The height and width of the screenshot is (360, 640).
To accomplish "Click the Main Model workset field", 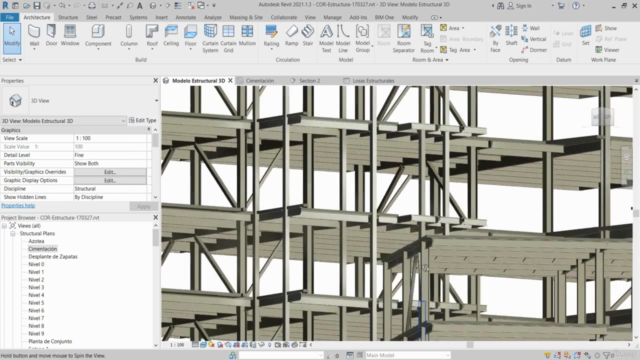I will point(407,355).
